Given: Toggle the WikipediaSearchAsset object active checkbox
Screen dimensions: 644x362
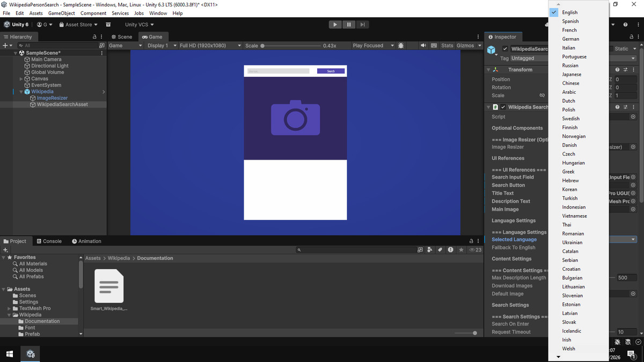Looking at the screenshot, I should tap(505, 49).
